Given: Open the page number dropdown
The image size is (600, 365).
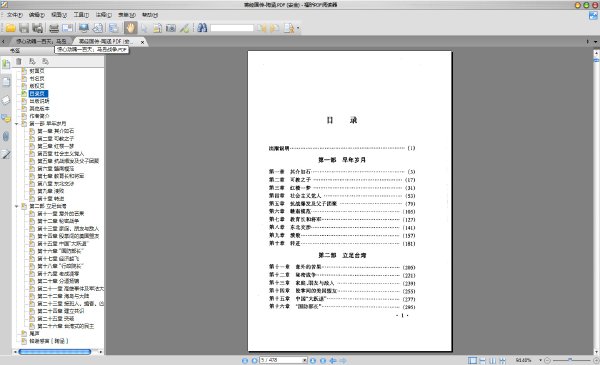Looking at the screenshot, I should pyautogui.click(x=305, y=360).
